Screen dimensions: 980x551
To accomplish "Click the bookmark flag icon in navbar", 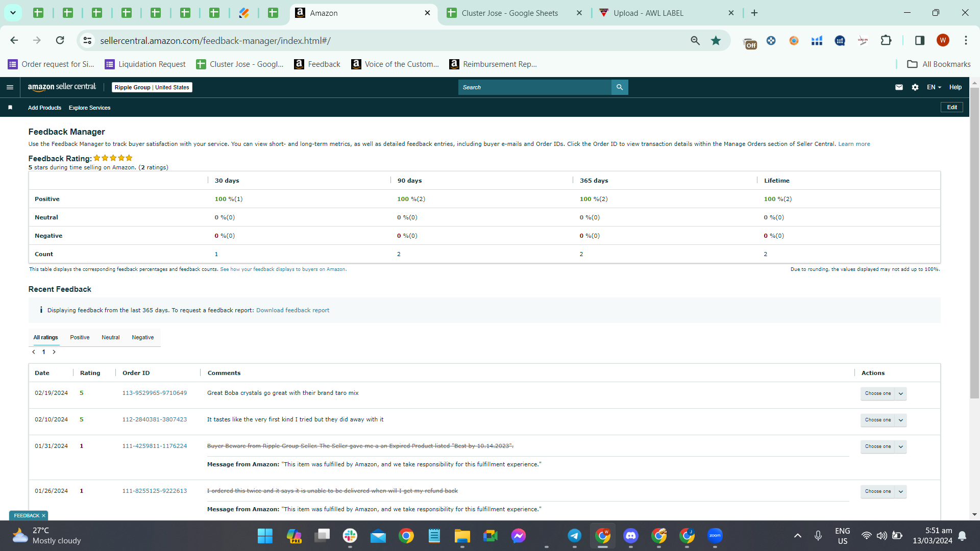I will pos(10,108).
